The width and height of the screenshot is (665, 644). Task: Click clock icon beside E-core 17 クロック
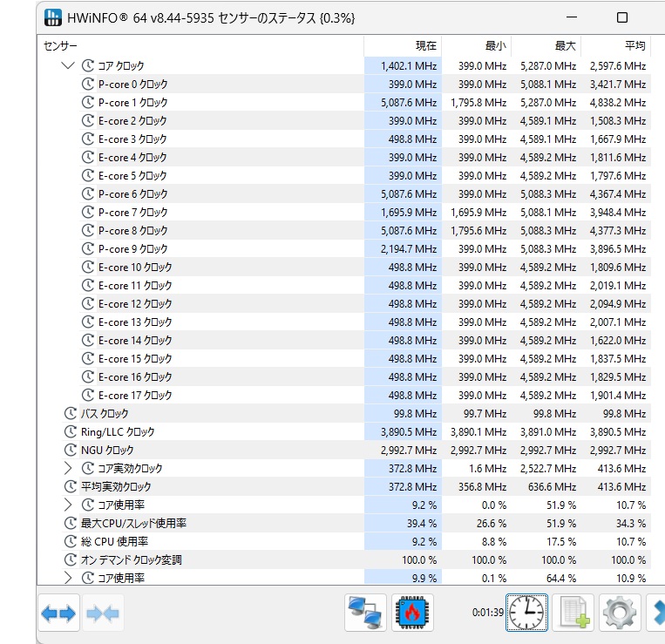(x=88, y=395)
